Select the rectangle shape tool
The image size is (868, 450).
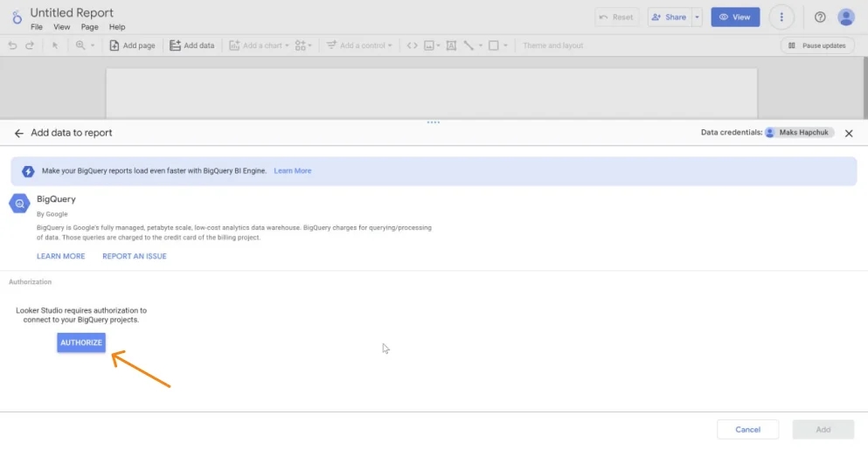tap(493, 45)
